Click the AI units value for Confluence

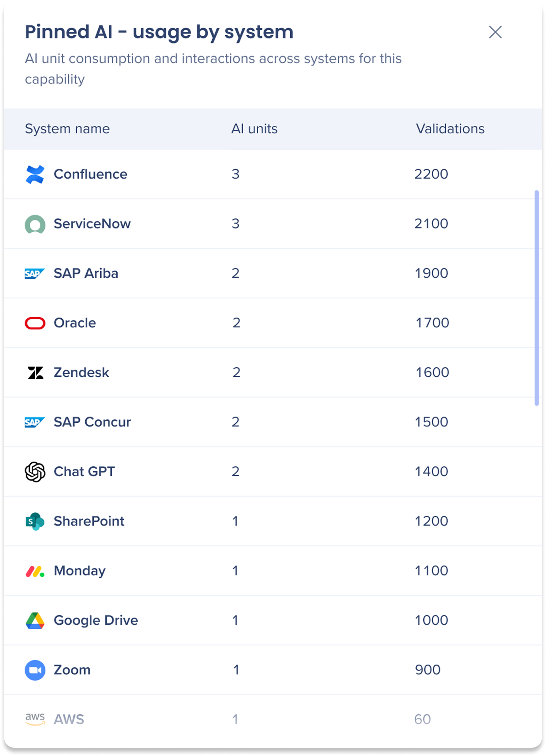236,174
